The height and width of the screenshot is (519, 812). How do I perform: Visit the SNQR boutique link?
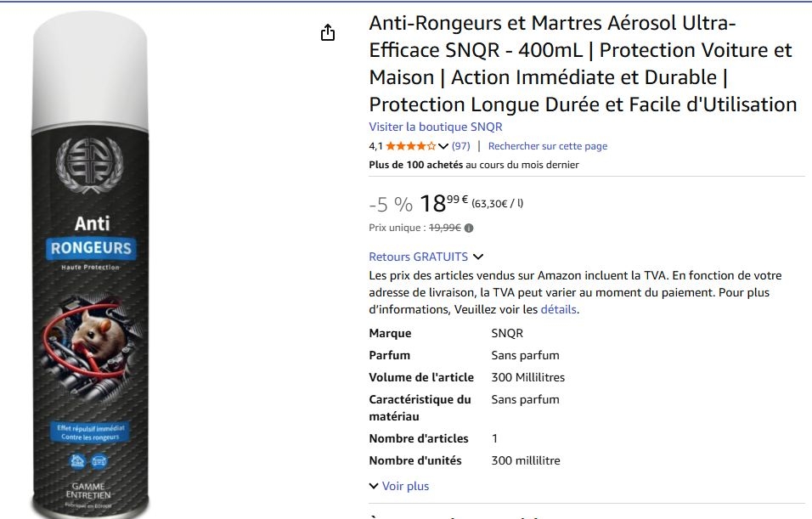point(436,127)
